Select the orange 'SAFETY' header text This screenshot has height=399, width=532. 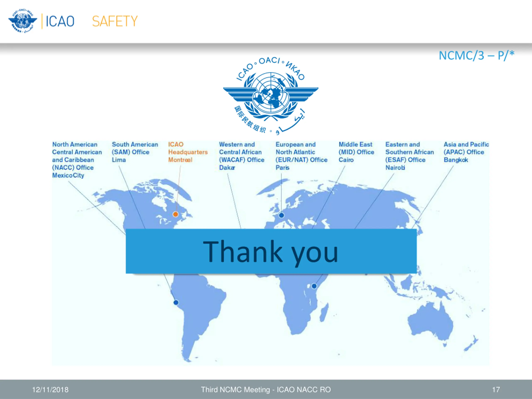coord(115,21)
